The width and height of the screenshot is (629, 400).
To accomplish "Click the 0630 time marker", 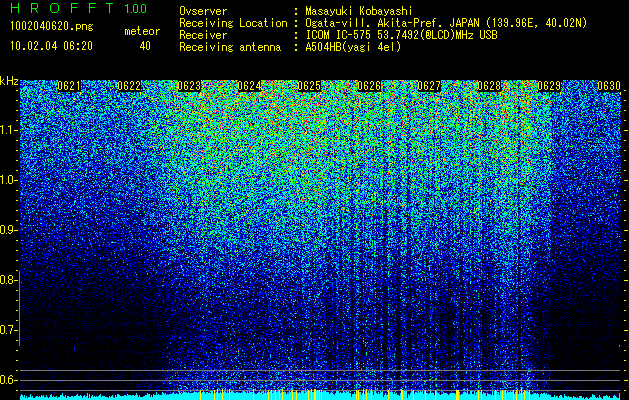I will coord(609,86).
